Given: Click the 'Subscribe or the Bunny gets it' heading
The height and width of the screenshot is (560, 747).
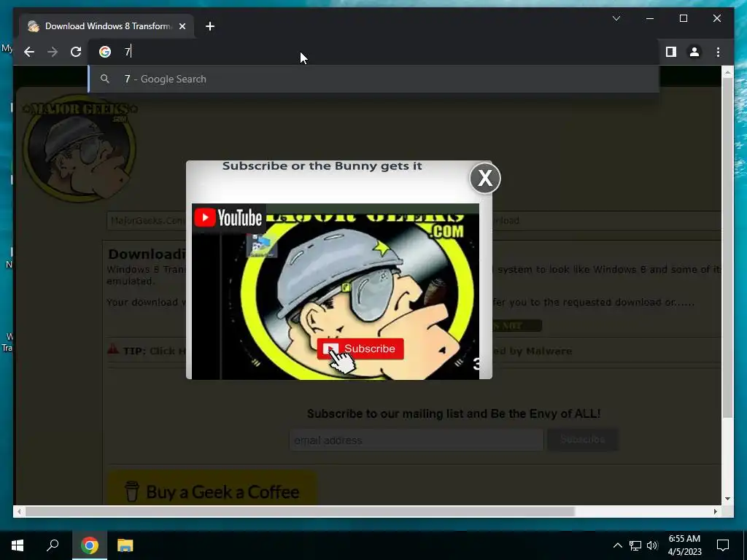Looking at the screenshot, I should 322,166.
